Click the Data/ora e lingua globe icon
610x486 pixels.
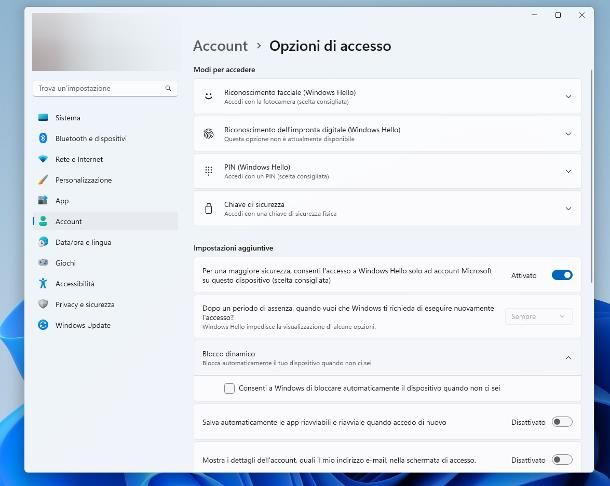[x=43, y=242]
